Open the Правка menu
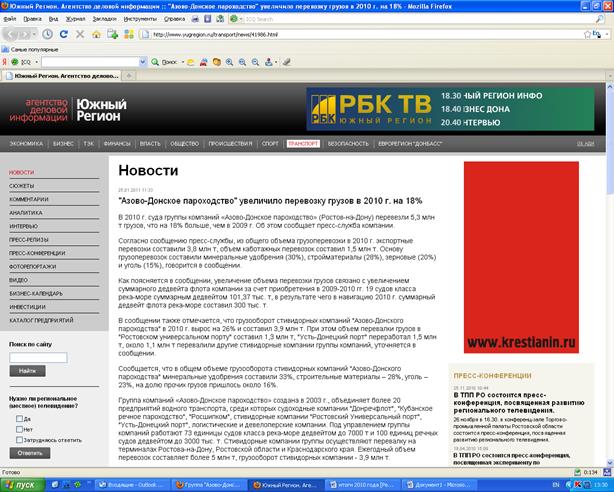This screenshot has width=614, height=492. [x=32, y=19]
